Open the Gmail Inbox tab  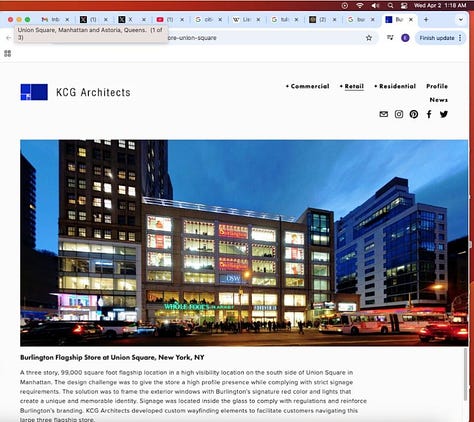click(51, 20)
